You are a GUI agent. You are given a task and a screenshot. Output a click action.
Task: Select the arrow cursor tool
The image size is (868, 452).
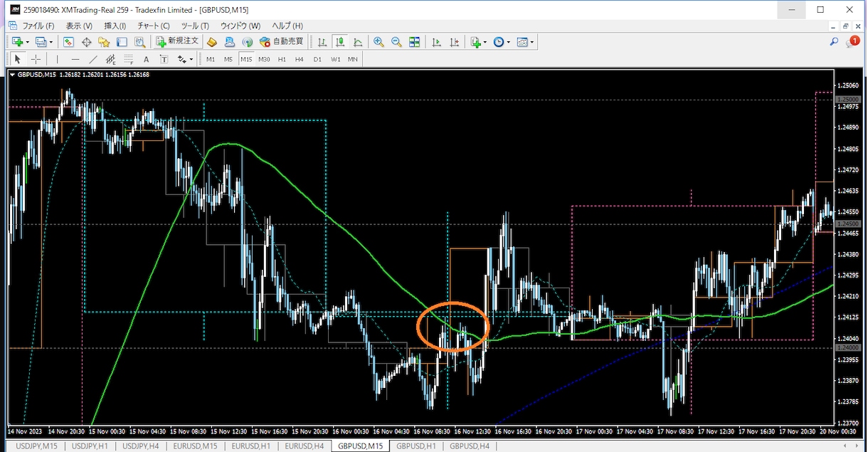(x=18, y=59)
